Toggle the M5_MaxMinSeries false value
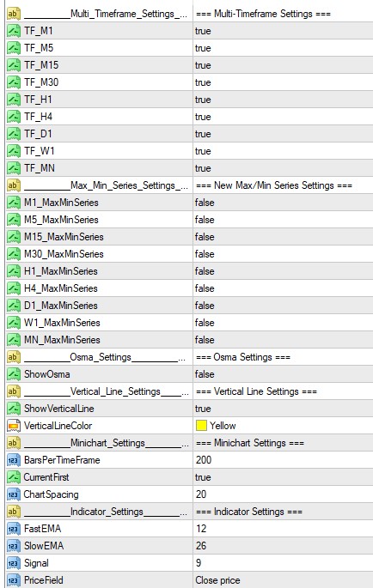Screen dimensions: 373x588 point(205,220)
